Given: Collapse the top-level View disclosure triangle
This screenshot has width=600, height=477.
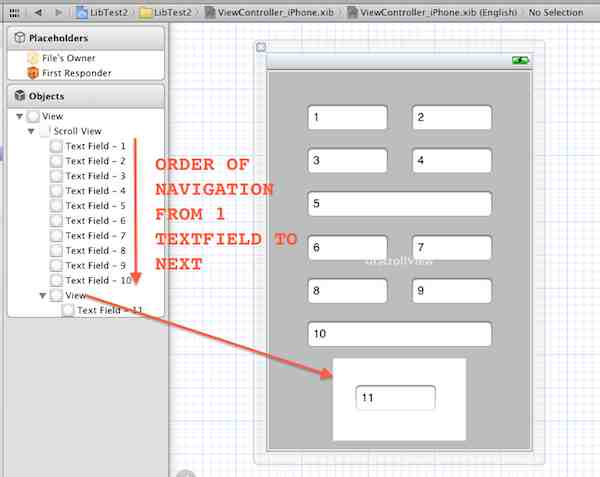Looking at the screenshot, I should [x=19, y=116].
